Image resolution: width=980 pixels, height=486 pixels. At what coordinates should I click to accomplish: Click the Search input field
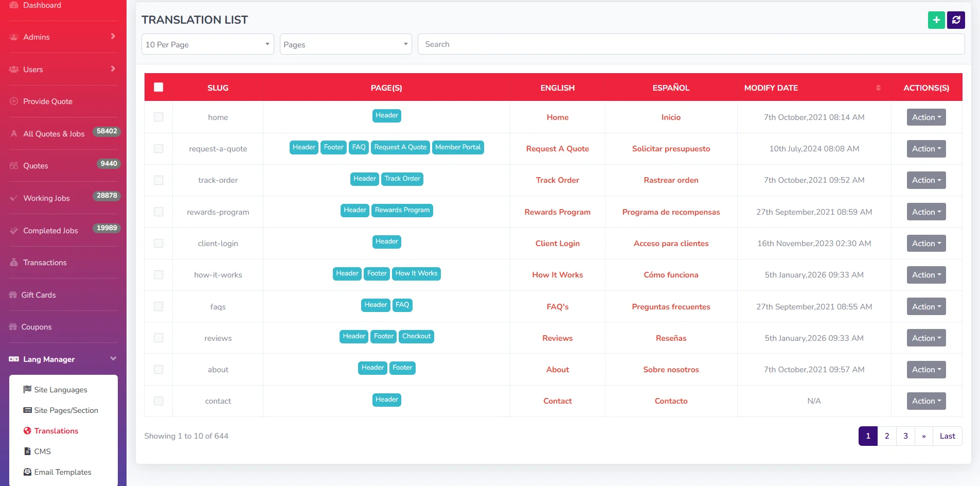click(690, 44)
